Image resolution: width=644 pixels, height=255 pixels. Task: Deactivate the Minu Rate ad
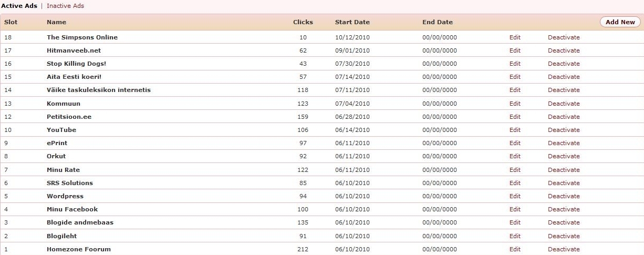click(x=564, y=170)
